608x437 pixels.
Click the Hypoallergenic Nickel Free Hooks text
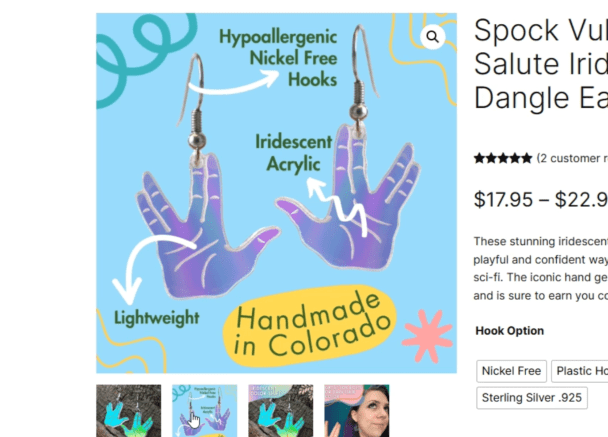[278, 58]
